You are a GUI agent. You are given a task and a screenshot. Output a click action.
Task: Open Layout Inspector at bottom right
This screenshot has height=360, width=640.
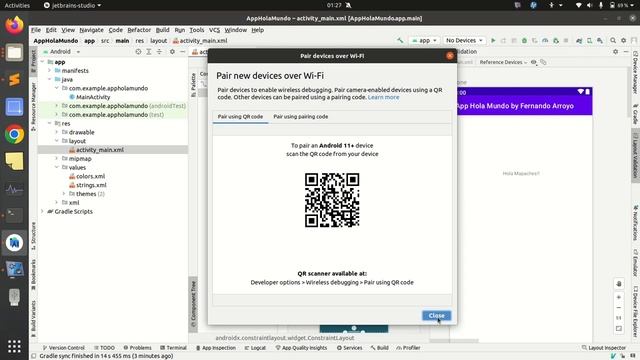(x=603, y=348)
